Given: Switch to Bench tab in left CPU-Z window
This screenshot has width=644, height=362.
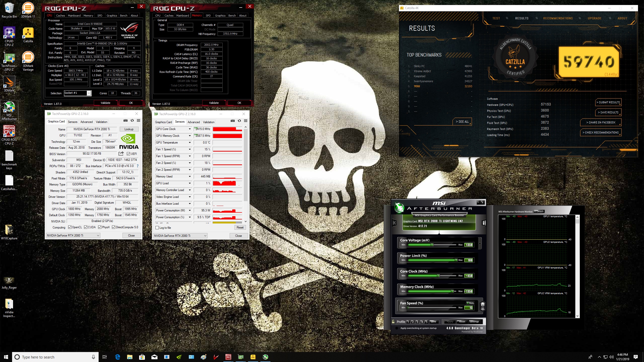Looking at the screenshot, I should (x=124, y=16).
